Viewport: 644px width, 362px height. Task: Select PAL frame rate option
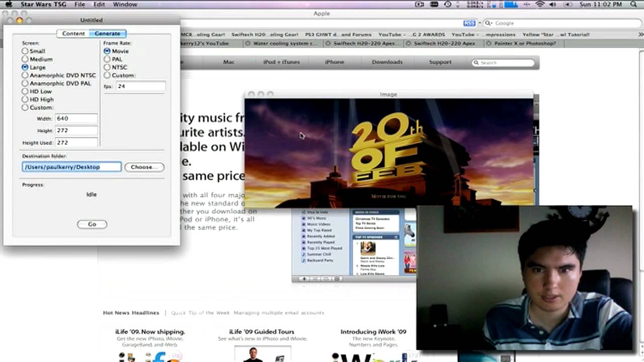coord(107,59)
